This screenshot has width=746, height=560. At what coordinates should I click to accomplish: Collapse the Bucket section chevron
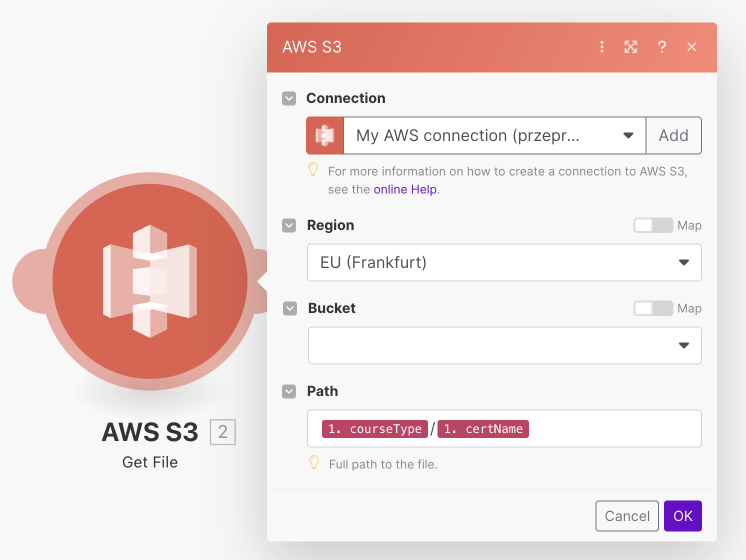click(x=290, y=308)
